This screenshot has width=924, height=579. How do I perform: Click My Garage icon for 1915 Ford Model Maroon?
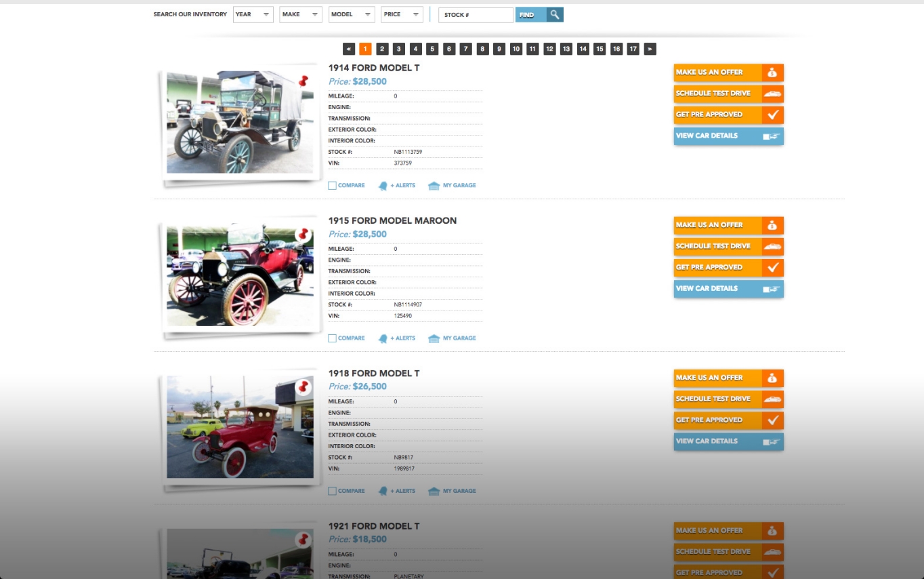pyautogui.click(x=434, y=338)
